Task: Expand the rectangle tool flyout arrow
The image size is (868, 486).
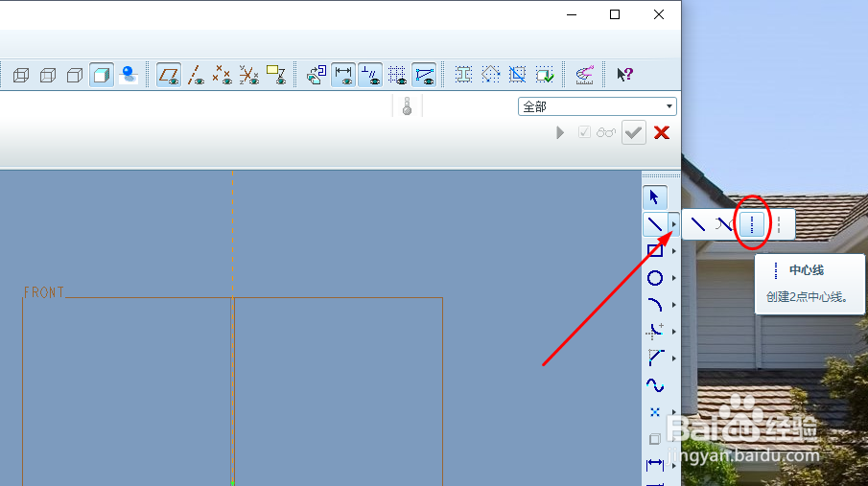Action: tap(673, 251)
